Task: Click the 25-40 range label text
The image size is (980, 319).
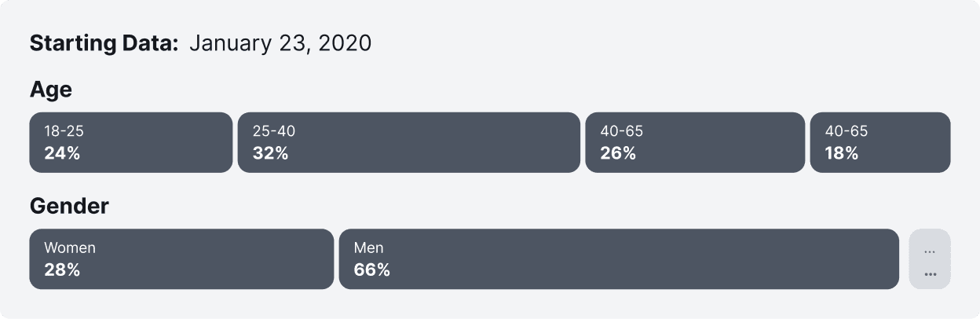Action: point(274,131)
